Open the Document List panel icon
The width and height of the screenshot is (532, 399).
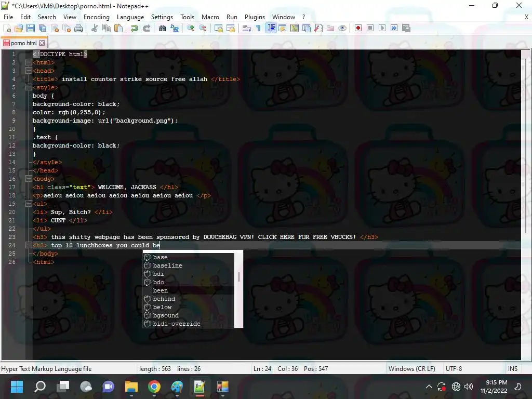(x=307, y=28)
